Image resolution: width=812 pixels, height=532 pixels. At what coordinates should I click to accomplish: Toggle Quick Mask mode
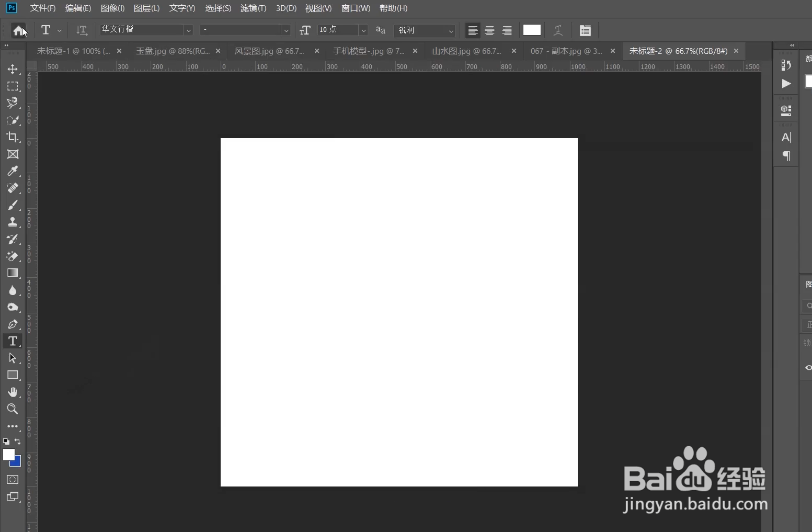pos(13,480)
